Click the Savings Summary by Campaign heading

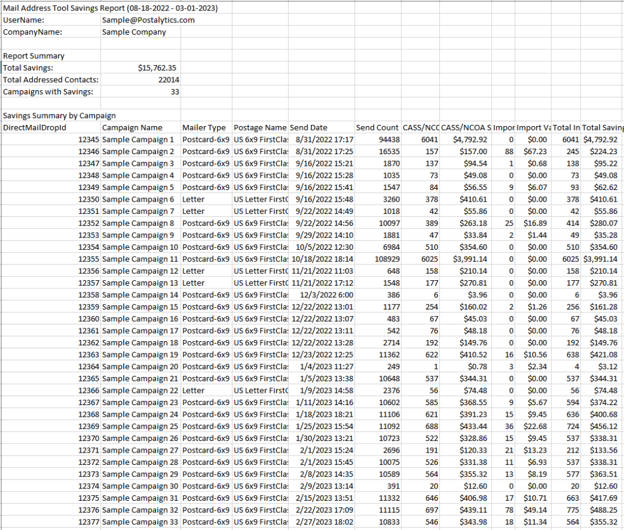click(x=59, y=115)
